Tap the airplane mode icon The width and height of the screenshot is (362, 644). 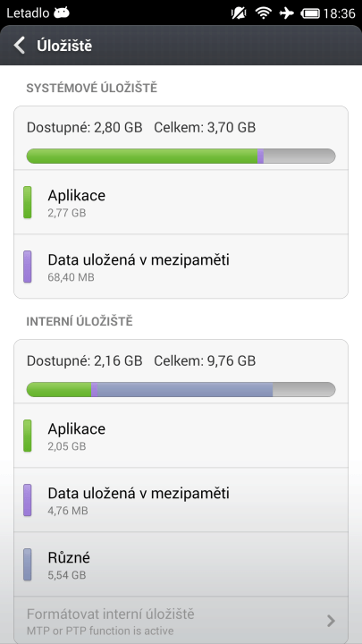pyautogui.click(x=287, y=13)
